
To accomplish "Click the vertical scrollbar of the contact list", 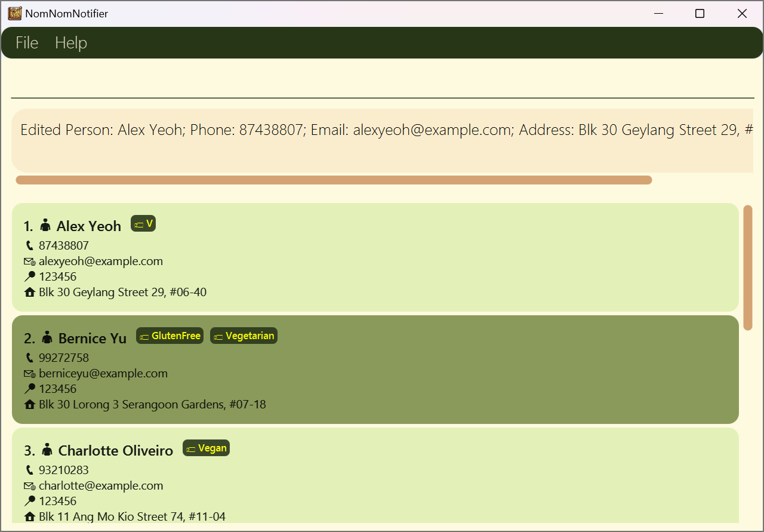I will pyautogui.click(x=748, y=267).
